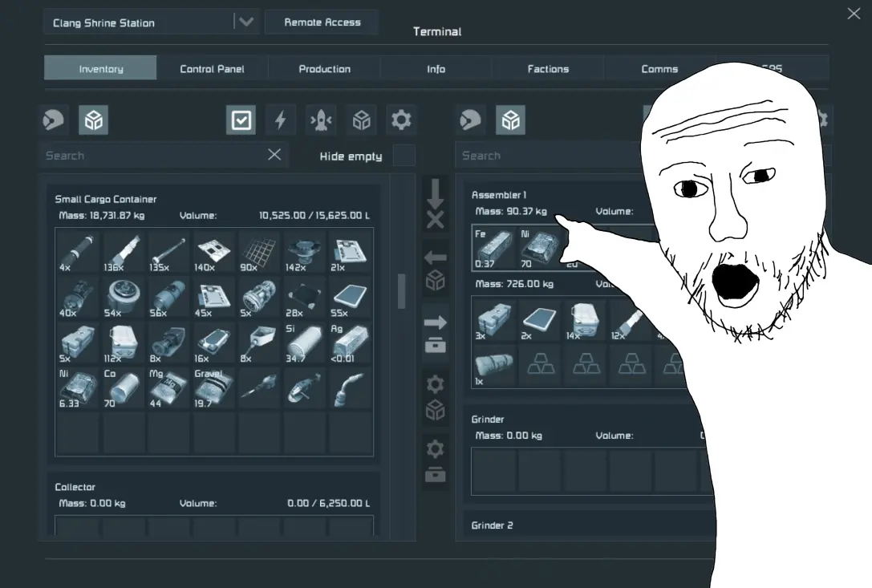Click the 56x item in cargo container
The width and height of the screenshot is (872, 588).
pyautogui.click(x=168, y=297)
